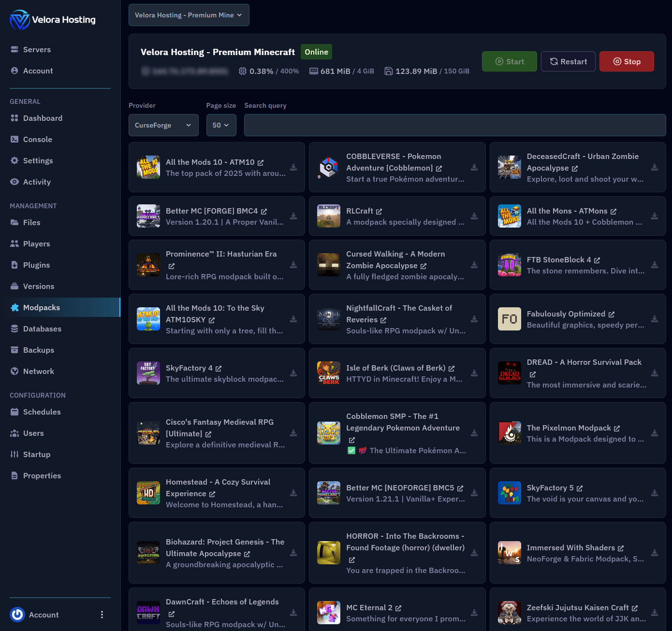Viewport: 672px width, 631px height.
Task: Change the Page size dropdown
Action: pyautogui.click(x=221, y=125)
